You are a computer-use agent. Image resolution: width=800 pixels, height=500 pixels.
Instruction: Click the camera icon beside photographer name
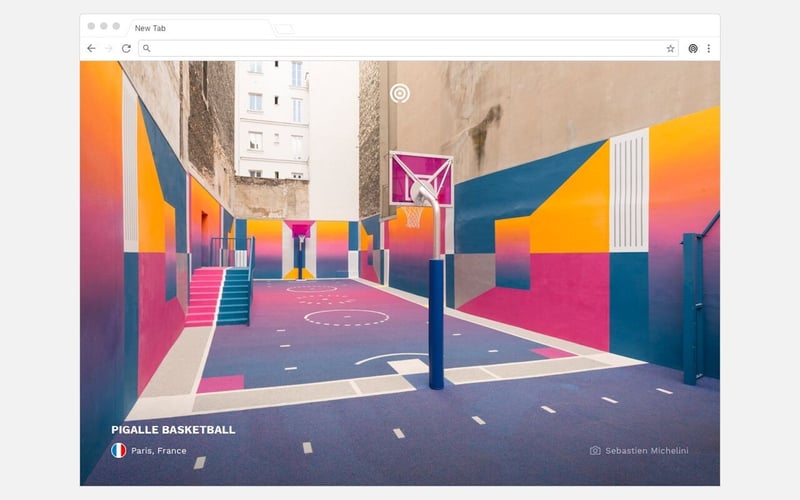(x=595, y=451)
